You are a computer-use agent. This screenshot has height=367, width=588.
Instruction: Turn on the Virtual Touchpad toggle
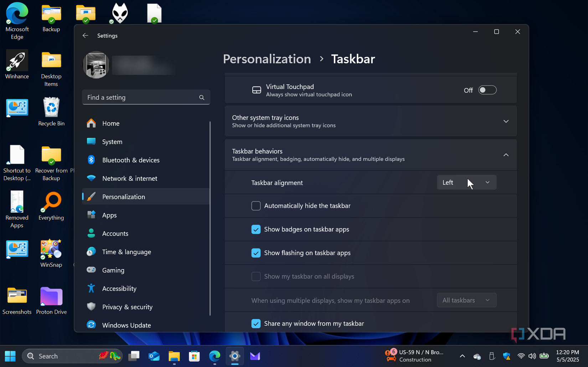click(x=487, y=90)
